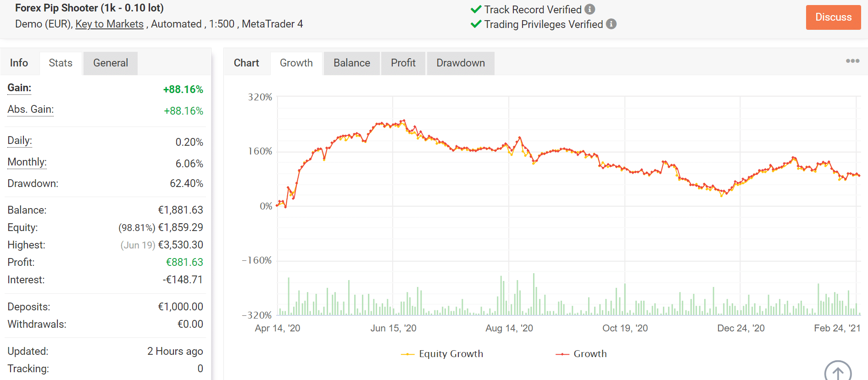Screen dimensions: 868x380
Task: Show the Profit chart tab
Action: pyautogui.click(x=403, y=63)
